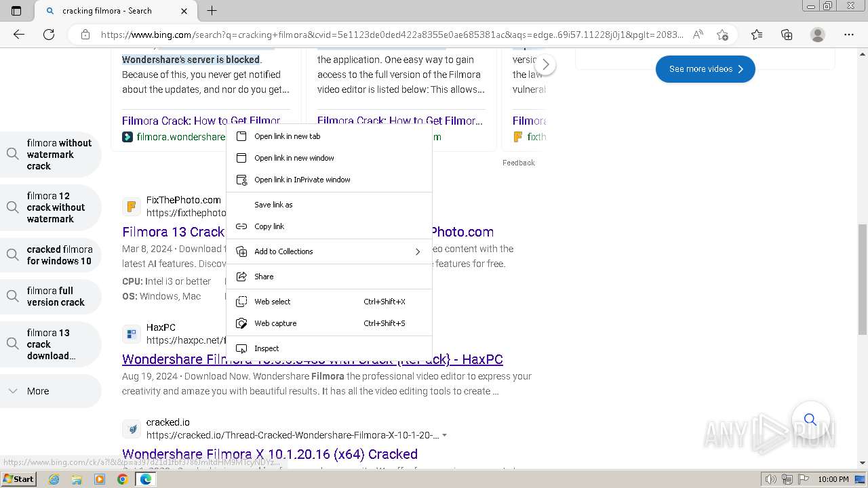Viewport: 868px width, 488px height.
Task: Expand Add to Collections submenu
Action: point(329,251)
